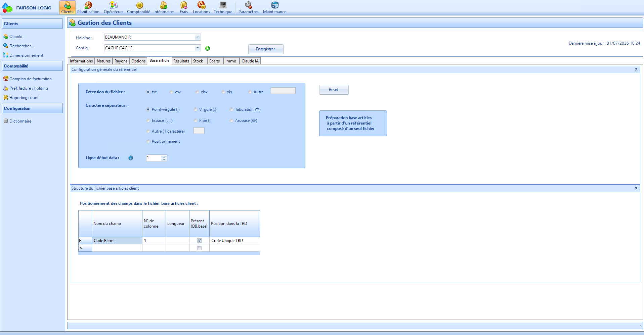Click the green add config icon
Screen dimensions: 644x335
(x=208, y=48)
